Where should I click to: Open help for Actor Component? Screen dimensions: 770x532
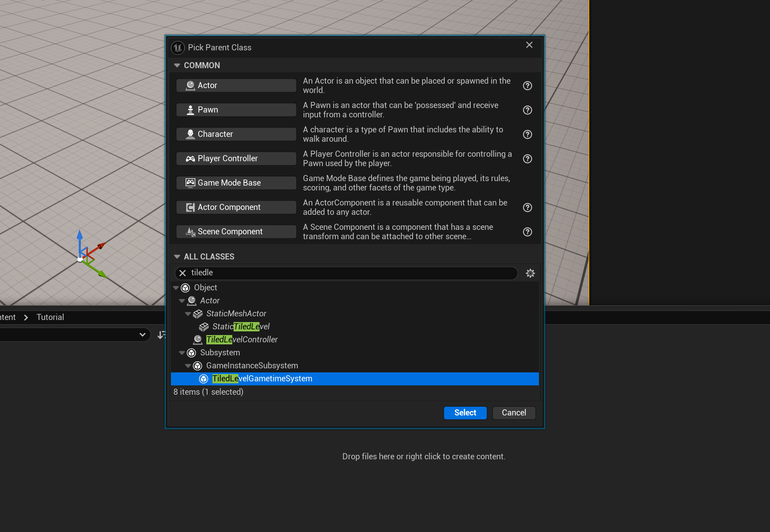(527, 208)
